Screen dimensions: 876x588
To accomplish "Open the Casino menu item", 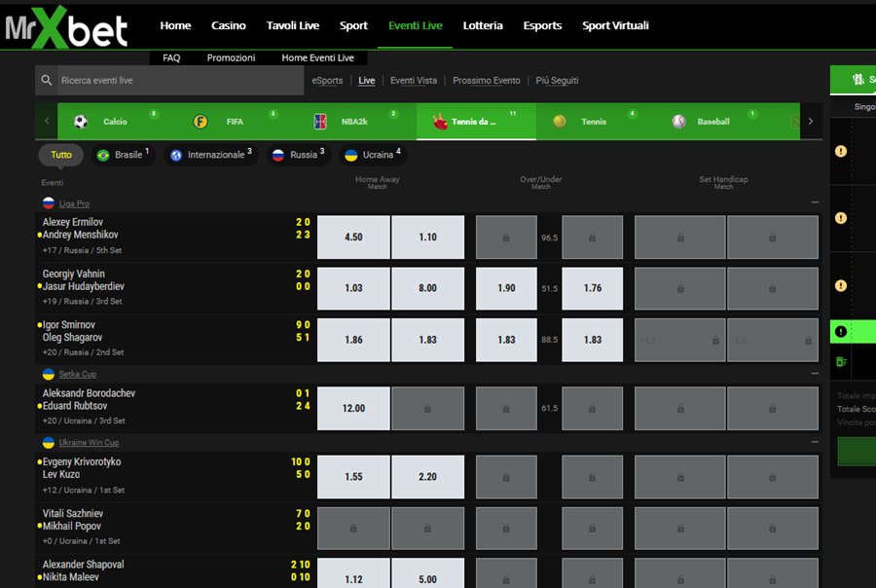I will click(229, 25).
